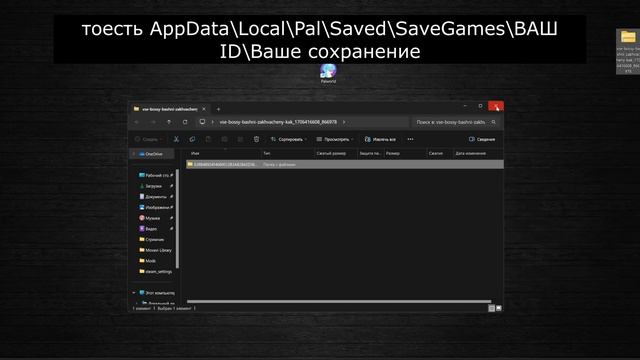Select the folder on the desktop's right edge
The width and height of the screenshot is (640, 360).
coord(628,51)
